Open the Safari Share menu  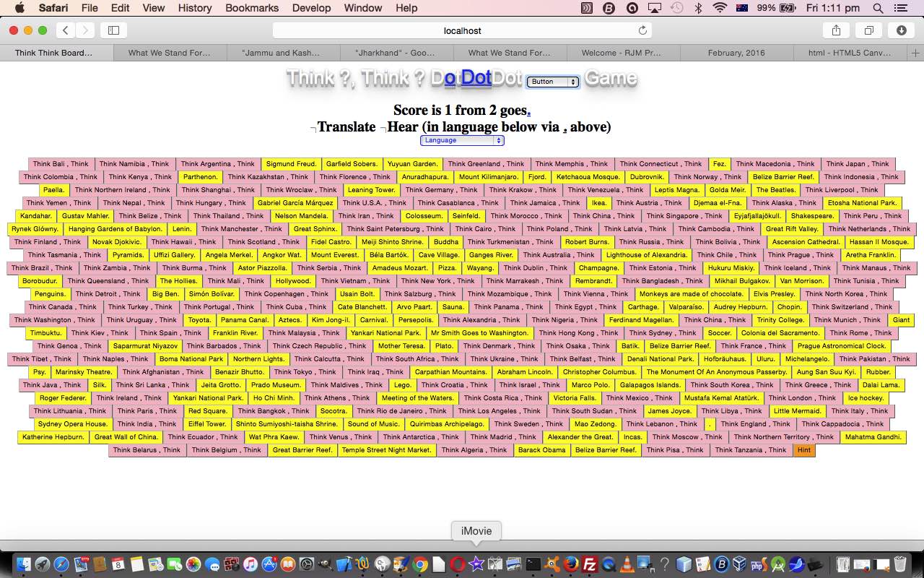[836, 30]
